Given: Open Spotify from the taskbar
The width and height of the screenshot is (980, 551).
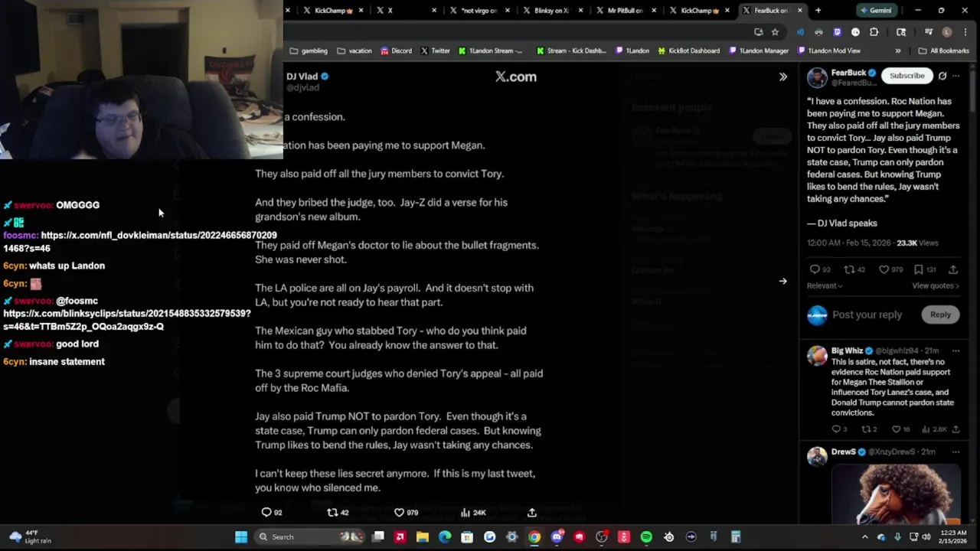Looking at the screenshot, I should coord(646,536).
